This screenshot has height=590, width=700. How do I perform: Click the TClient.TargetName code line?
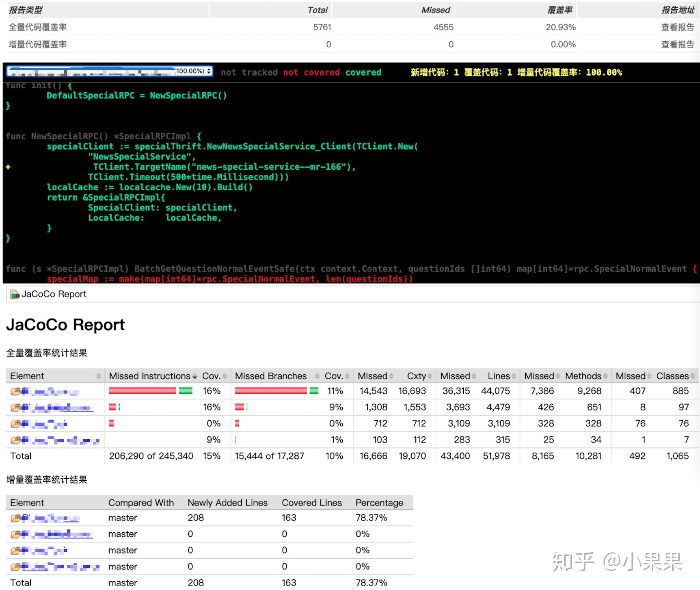[x=224, y=167]
